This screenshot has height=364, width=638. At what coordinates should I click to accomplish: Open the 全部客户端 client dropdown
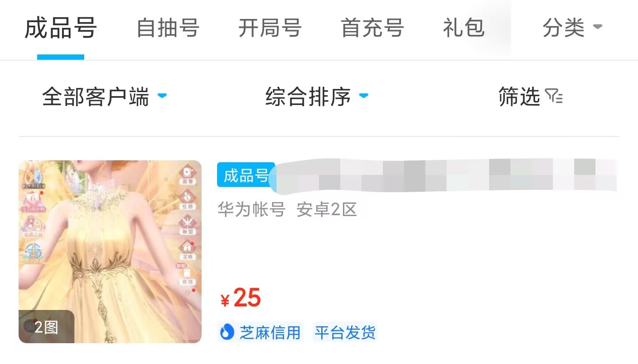104,97
